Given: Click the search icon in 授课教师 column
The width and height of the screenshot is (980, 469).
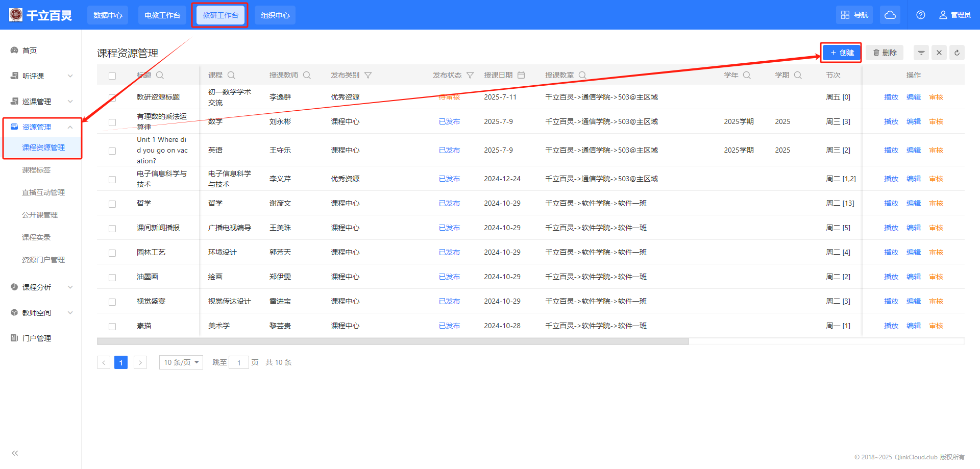Looking at the screenshot, I should [307, 75].
